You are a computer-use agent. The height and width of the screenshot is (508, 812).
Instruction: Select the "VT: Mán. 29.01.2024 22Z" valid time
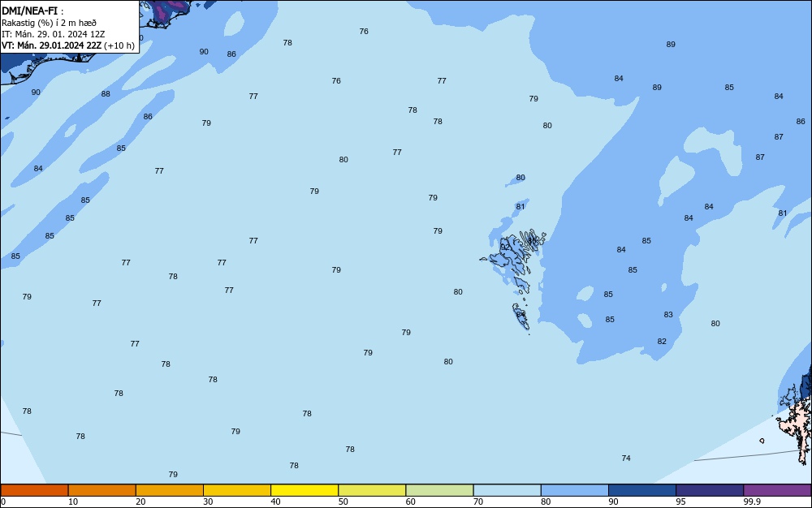(x=51, y=45)
